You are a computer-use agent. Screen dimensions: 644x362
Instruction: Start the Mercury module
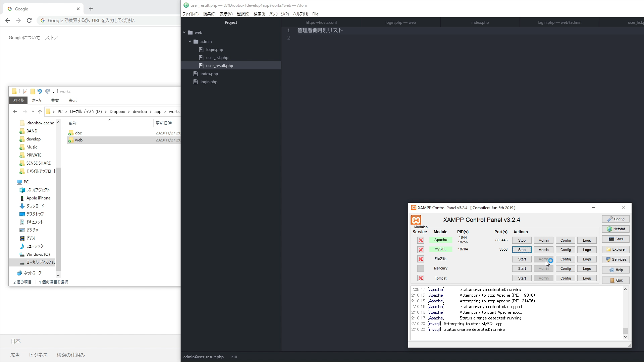click(522, 268)
